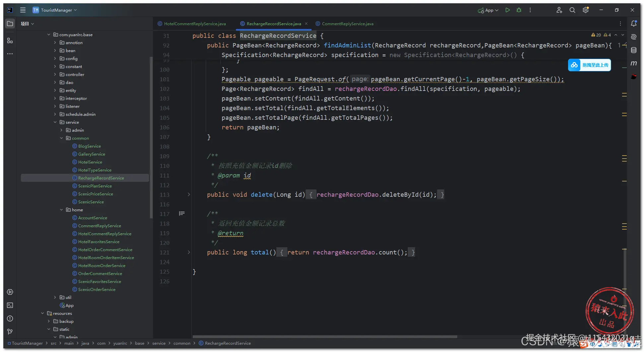Unfold the delete method on line 113

click(189, 194)
